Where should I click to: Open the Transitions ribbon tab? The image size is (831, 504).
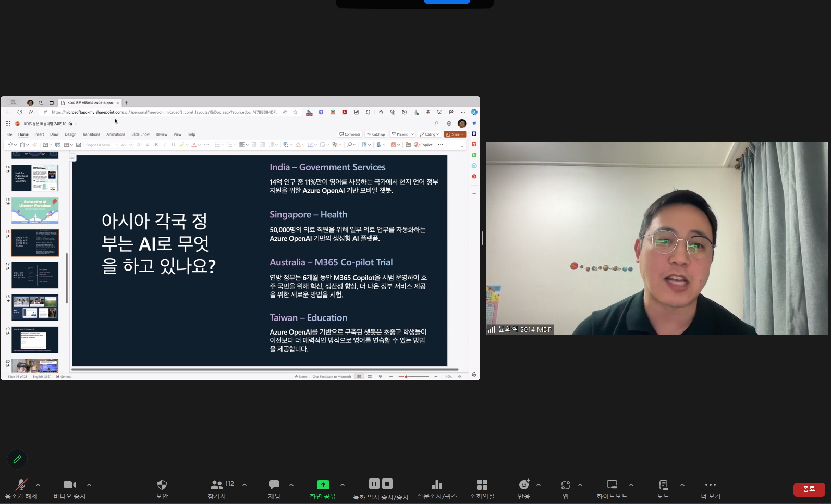point(91,134)
